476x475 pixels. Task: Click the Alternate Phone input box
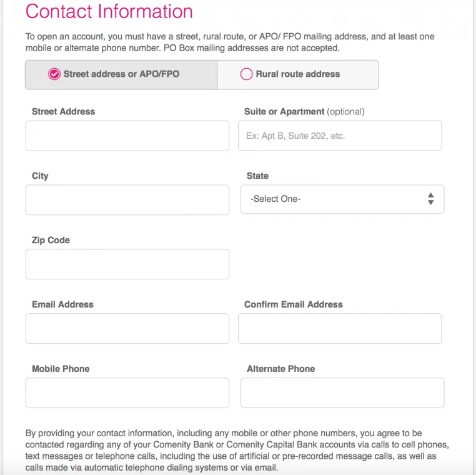(342, 393)
